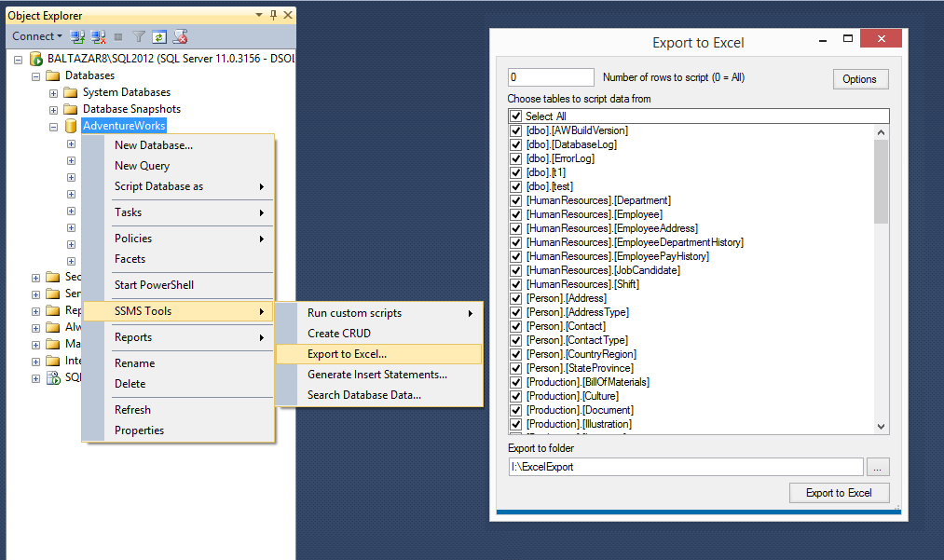The height and width of the screenshot is (560, 944).
Task: Click the Database Snapshots folder icon
Action: (x=71, y=109)
